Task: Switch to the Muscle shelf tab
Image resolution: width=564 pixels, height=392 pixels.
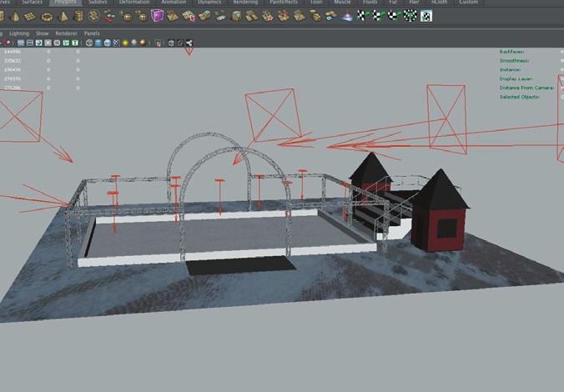Action: coord(342,3)
